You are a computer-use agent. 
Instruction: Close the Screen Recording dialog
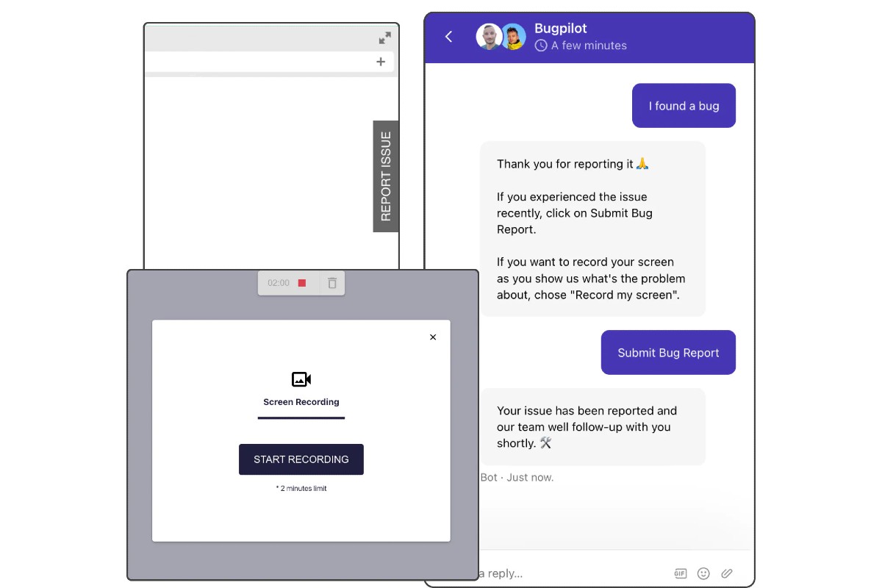pyautogui.click(x=433, y=337)
